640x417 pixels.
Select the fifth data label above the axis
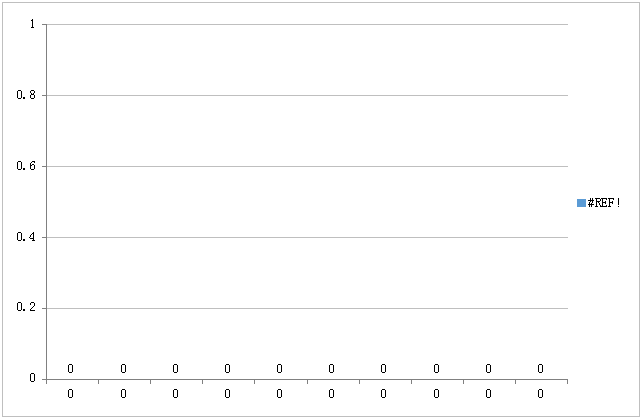coord(280,369)
